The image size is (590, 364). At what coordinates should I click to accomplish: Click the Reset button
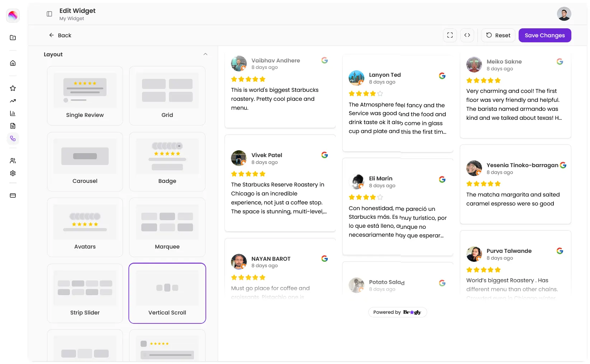point(498,35)
